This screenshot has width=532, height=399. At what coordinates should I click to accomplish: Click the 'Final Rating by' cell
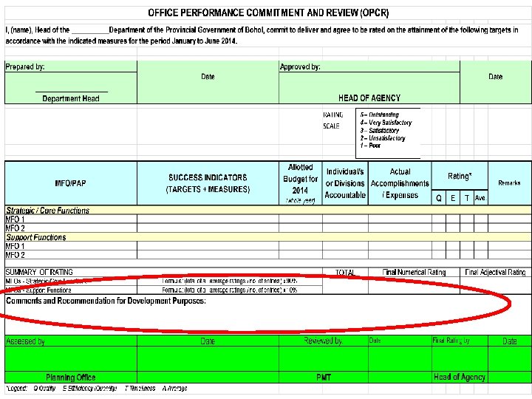click(x=460, y=341)
